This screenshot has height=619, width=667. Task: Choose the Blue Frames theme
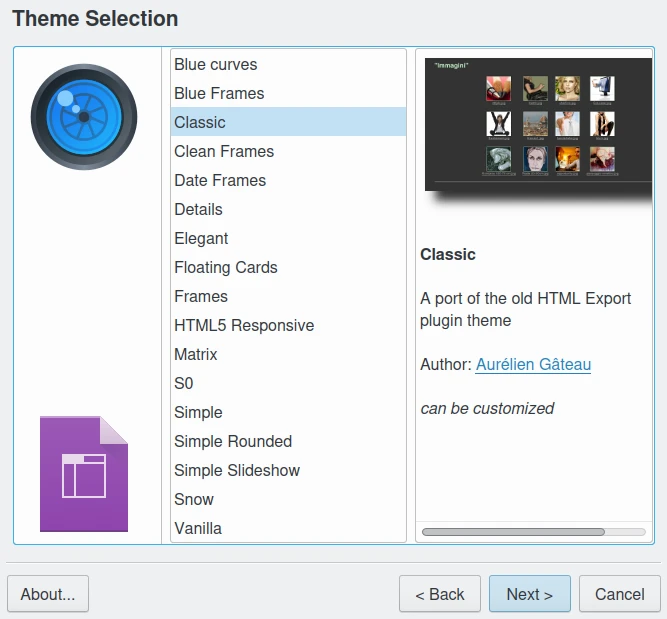pyautogui.click(x=219, y=93)
